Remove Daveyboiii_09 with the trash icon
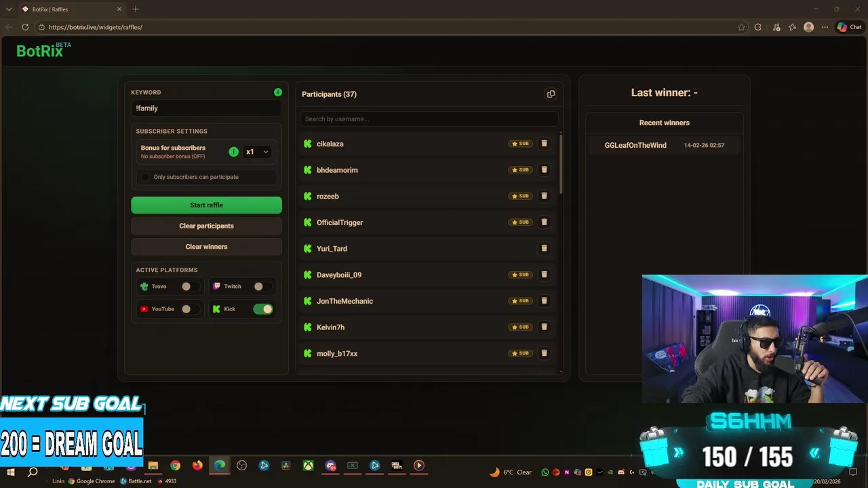This screenshot has height=488, width=868. point(544,274)
